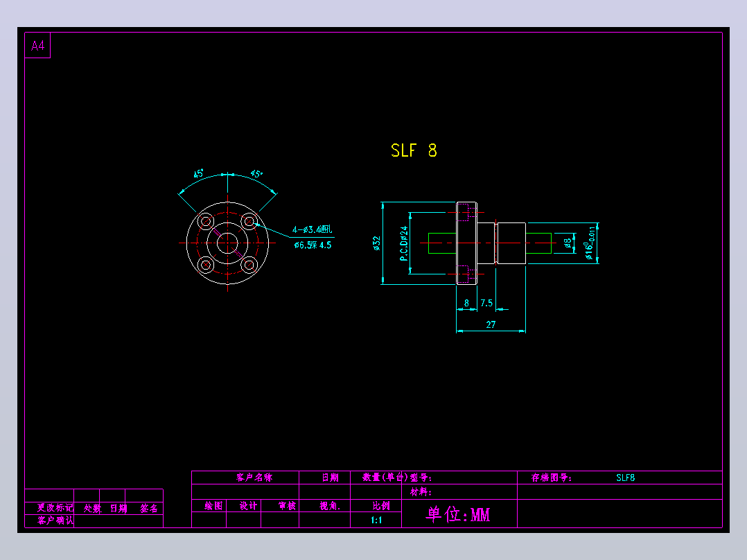Click the 材料 material label
Viewport: 747px width, 560px height.
pos(421,492)
